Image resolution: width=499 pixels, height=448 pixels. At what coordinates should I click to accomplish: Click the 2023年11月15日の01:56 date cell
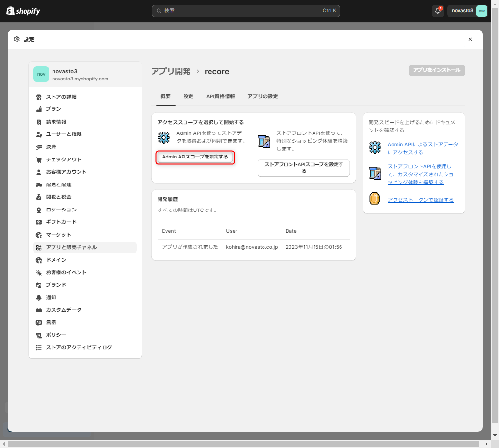314,247
